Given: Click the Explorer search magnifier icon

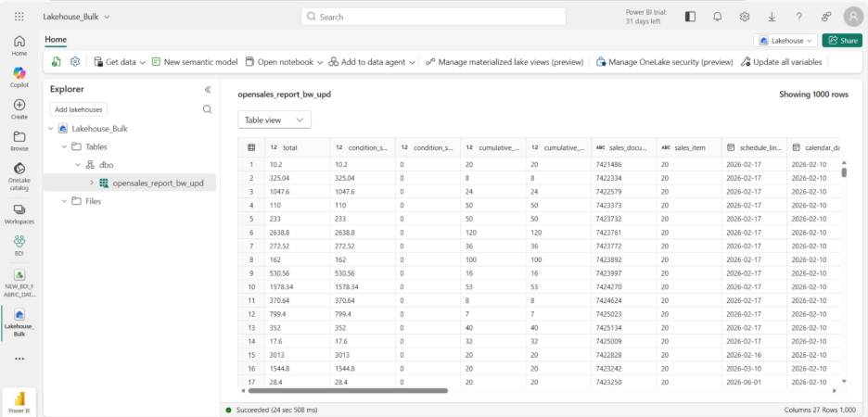Looking at the screenshot, I should click(207, 109).
